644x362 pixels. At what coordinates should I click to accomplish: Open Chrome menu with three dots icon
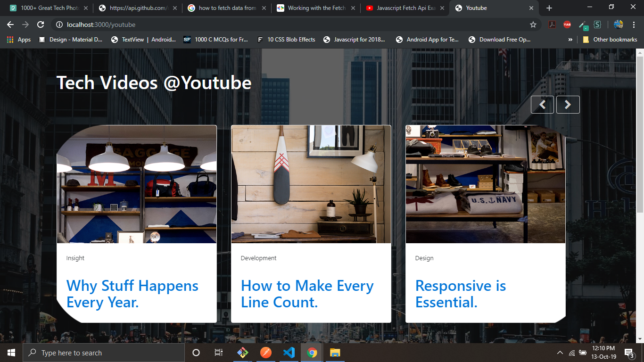click(x=634, y=25)
